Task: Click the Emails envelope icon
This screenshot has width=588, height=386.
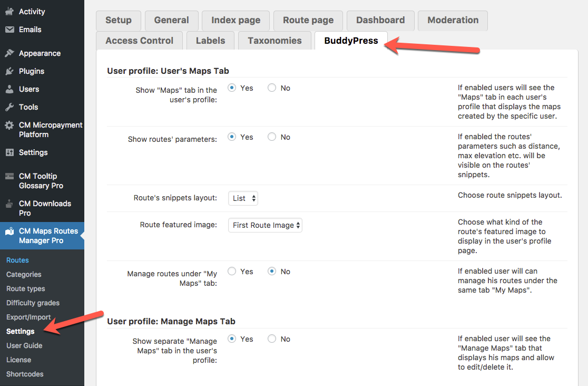Action: 9,30
